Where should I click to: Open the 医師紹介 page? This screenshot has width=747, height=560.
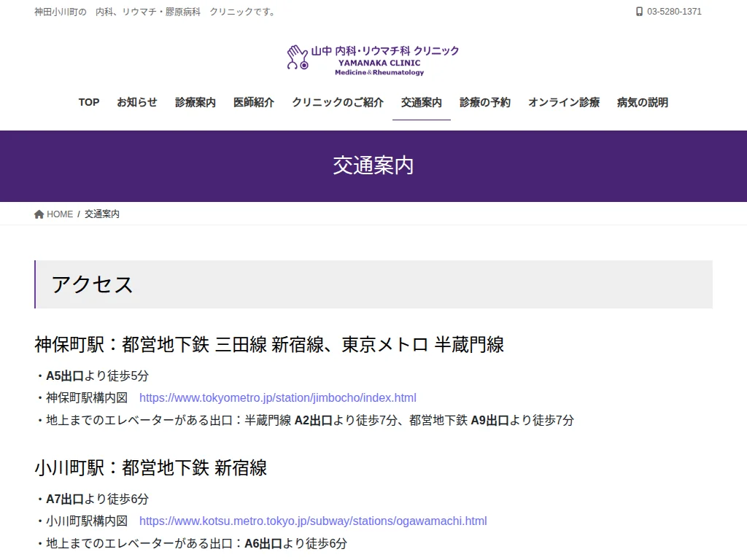[x=254, y=103]
